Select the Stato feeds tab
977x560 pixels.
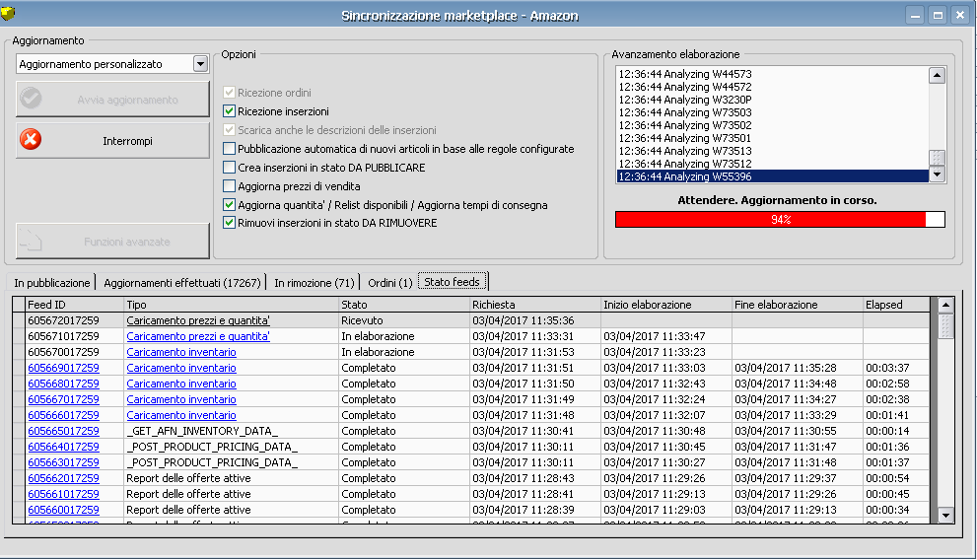453,282
